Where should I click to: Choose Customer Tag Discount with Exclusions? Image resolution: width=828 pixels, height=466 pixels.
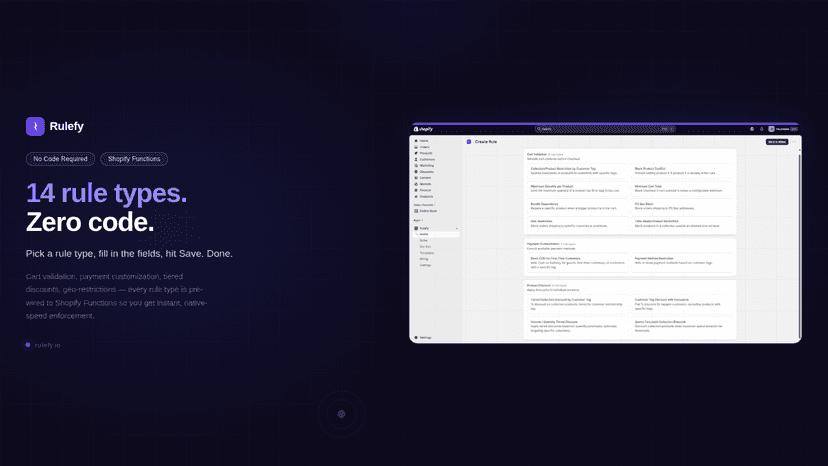pyautogui.click(x=682, y=304)
